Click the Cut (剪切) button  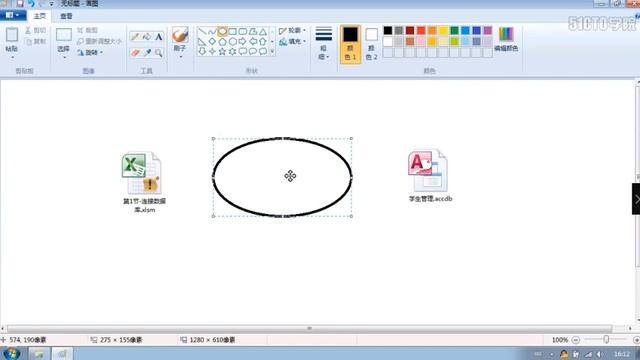(36, 30)
